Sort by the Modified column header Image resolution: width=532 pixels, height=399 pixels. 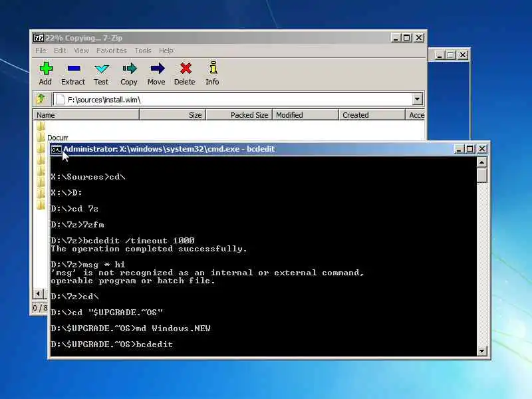(306, 115)
